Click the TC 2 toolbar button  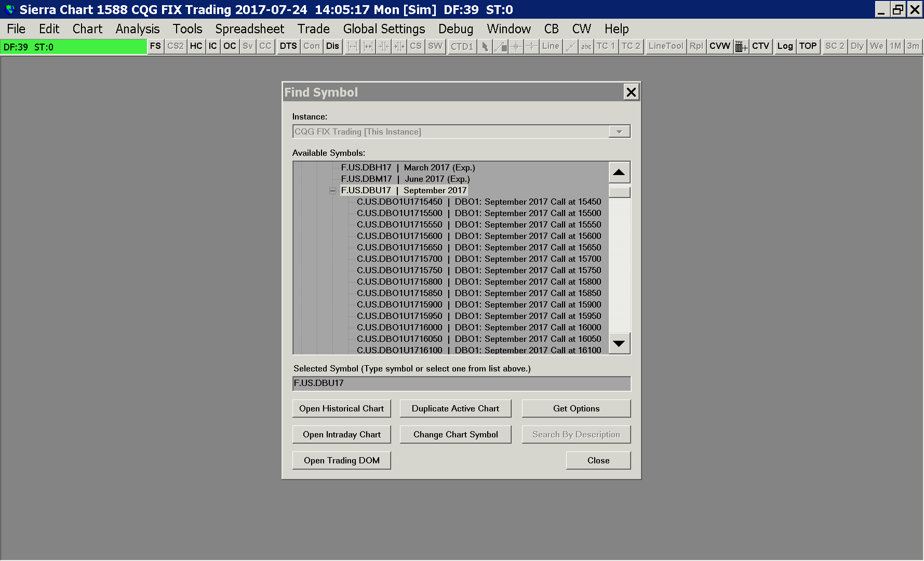click(631, 46)
